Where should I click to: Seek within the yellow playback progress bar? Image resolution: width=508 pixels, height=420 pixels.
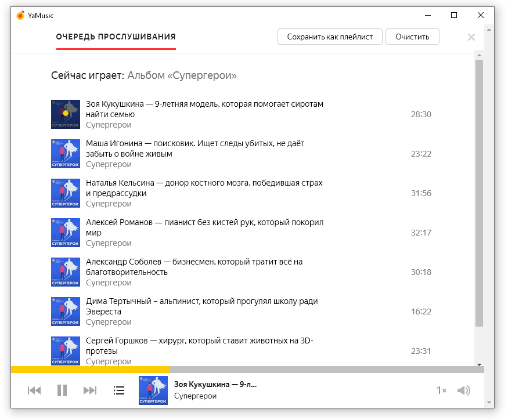pos(91,370)
